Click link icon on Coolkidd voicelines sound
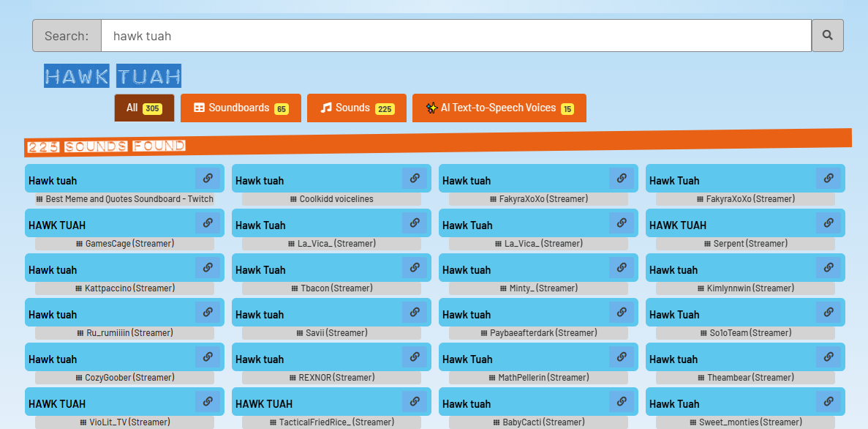Screen dimensions: 868x429 coord(415,179)
